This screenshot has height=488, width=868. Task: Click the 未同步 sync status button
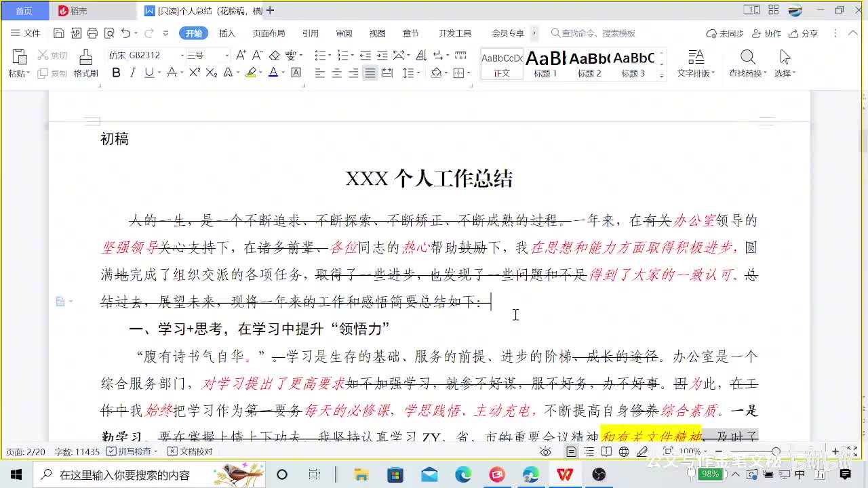725,33
